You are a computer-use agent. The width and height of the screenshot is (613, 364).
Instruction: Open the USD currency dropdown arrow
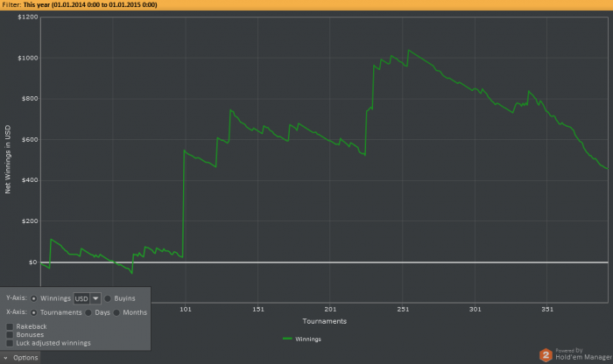95,298
